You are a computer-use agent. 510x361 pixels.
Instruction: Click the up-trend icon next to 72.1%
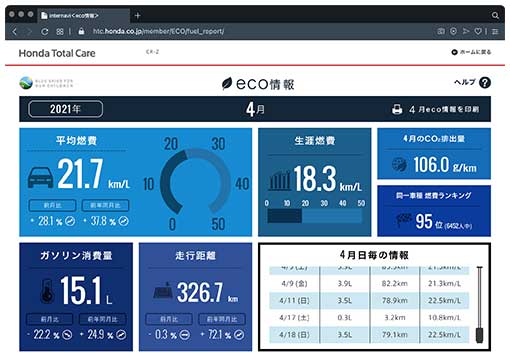pos(239,334)
